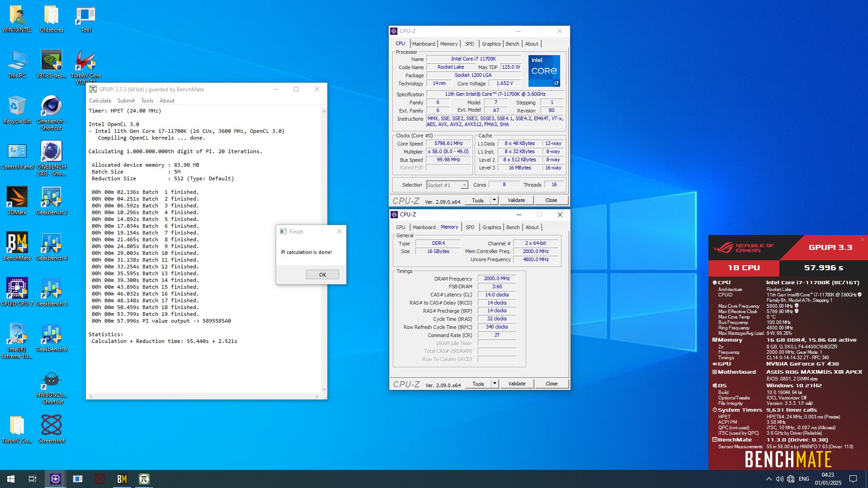Click Tools button in Memory CPU-Z window

478,384
